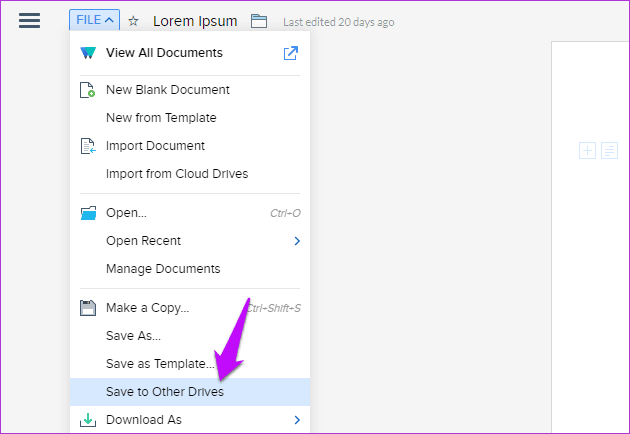This screenshot has width=630, height=434.
Task: Click the Import Document icon
Action: pyautogui.click(x=88, y=146)
